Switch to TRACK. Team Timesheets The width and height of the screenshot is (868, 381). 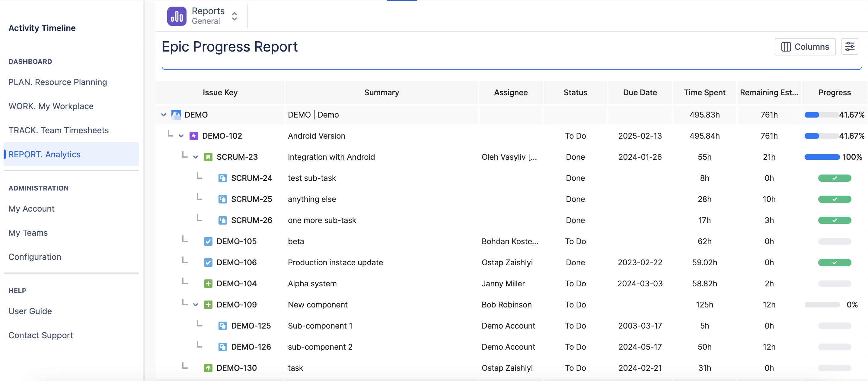click(59, 130)
